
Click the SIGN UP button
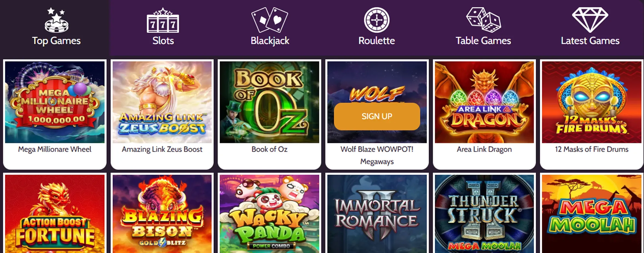pos(377,116)
